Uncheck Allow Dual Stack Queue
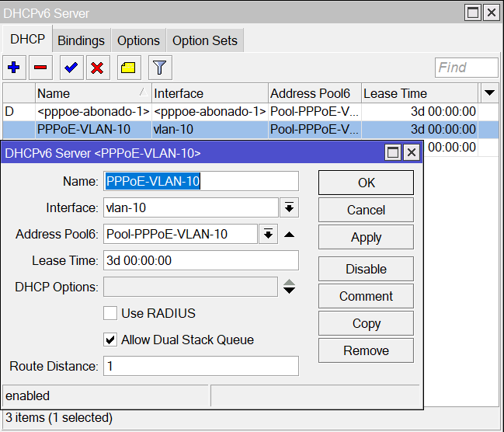Image resolution: width=504 pixels, height=432 pixels. tap(110, 340)
